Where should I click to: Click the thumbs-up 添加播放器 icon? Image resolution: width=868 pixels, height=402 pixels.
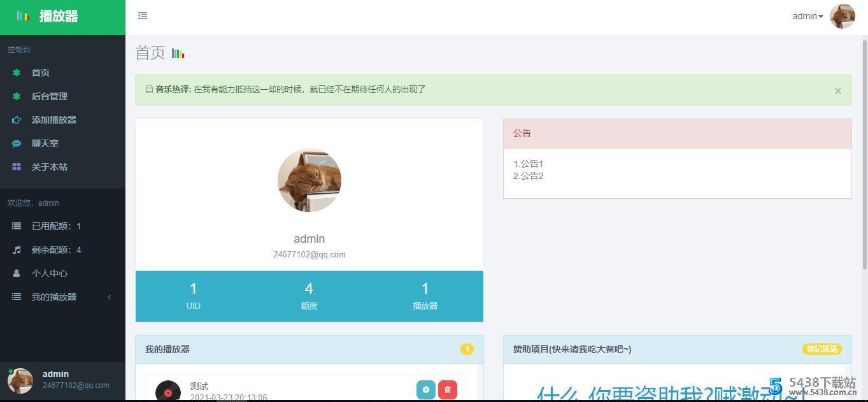click(16, 119)
